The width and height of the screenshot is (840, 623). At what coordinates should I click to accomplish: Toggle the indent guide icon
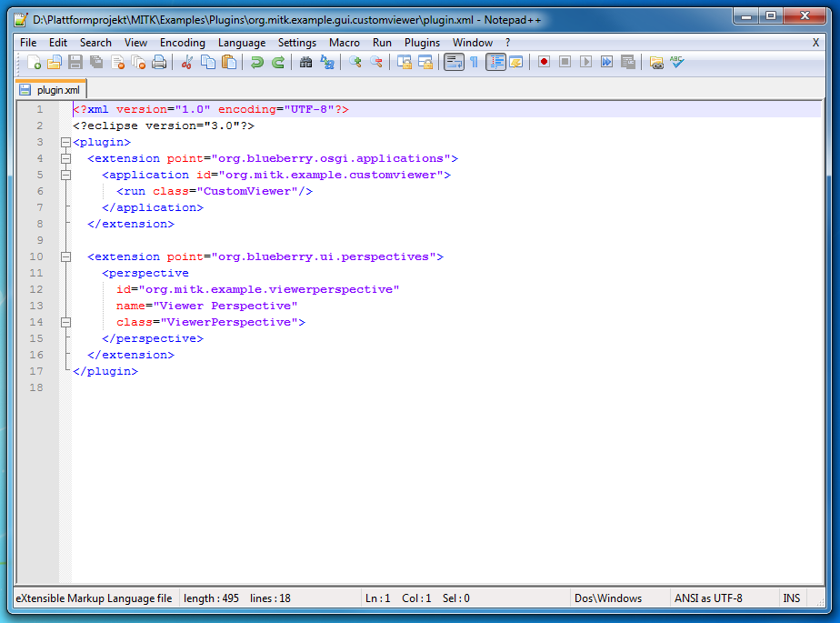pyautogui.click(x=495, y=62)
